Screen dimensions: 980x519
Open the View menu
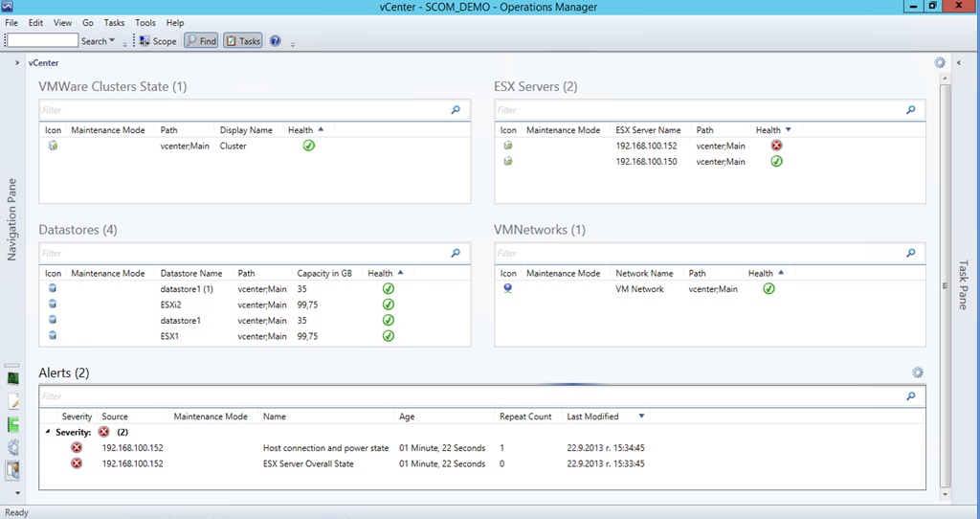pyautogui.click(x=62, y=22)
